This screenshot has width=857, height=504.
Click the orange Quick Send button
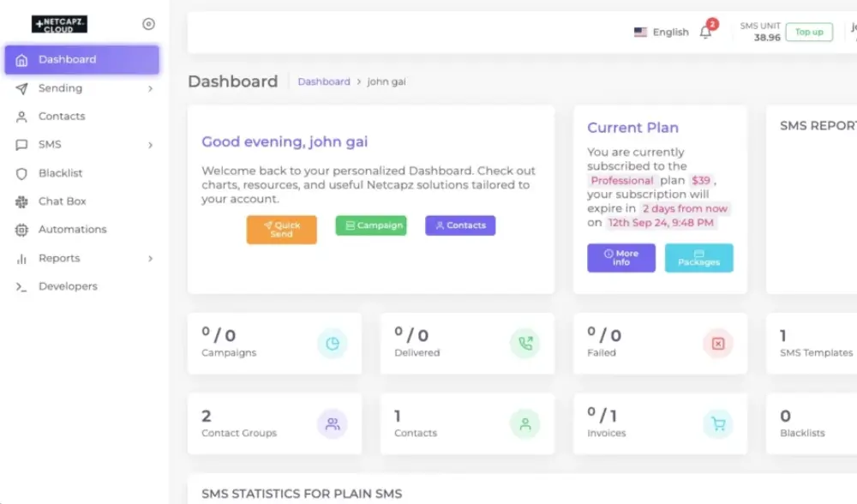[x=281, y=230]
